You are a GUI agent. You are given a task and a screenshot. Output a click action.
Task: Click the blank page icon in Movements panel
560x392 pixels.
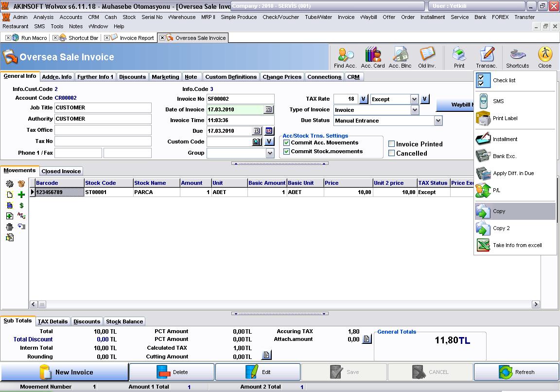[x=10, y=195]
